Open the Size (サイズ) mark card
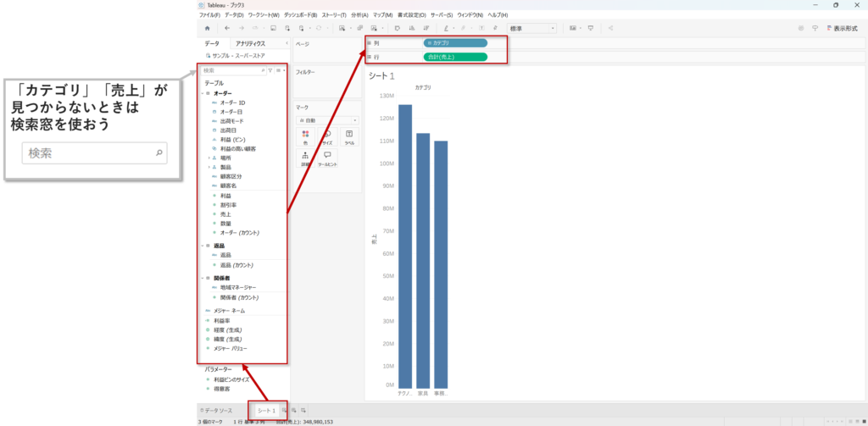 pyautogui.click(x=327, y=137)
